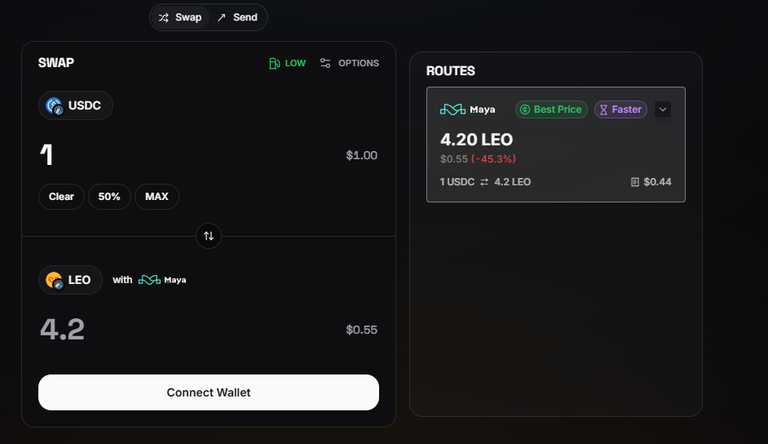Expand the Maya route details chevron
768x444 pixels.
click(x=663, y=109)
